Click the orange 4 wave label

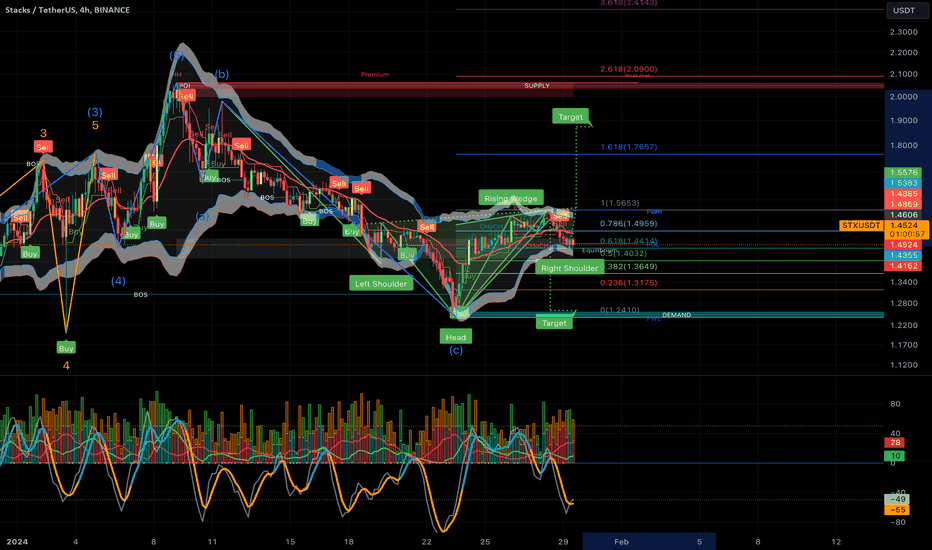(66, 366)
